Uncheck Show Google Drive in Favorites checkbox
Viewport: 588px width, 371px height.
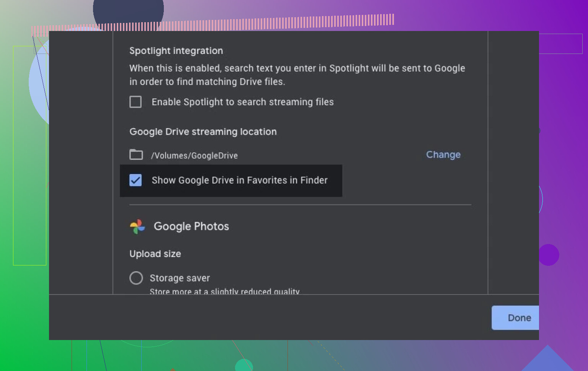136,180
